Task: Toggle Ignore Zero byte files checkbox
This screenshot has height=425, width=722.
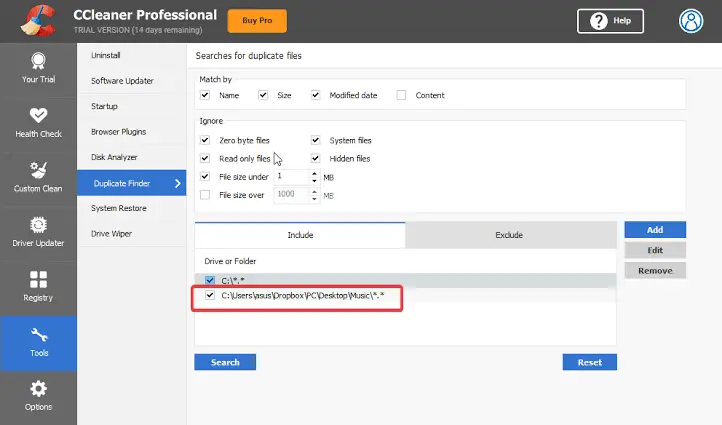Action: [x=205, y=140]
